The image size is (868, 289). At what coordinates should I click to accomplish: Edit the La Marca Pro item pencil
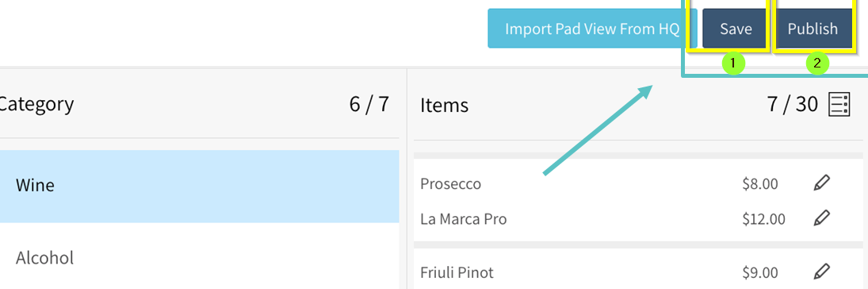point(822,218)
